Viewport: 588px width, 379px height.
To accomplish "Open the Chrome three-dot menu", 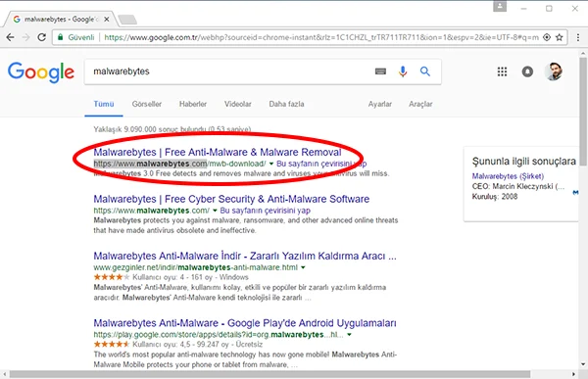I will (x=578, y=37).
